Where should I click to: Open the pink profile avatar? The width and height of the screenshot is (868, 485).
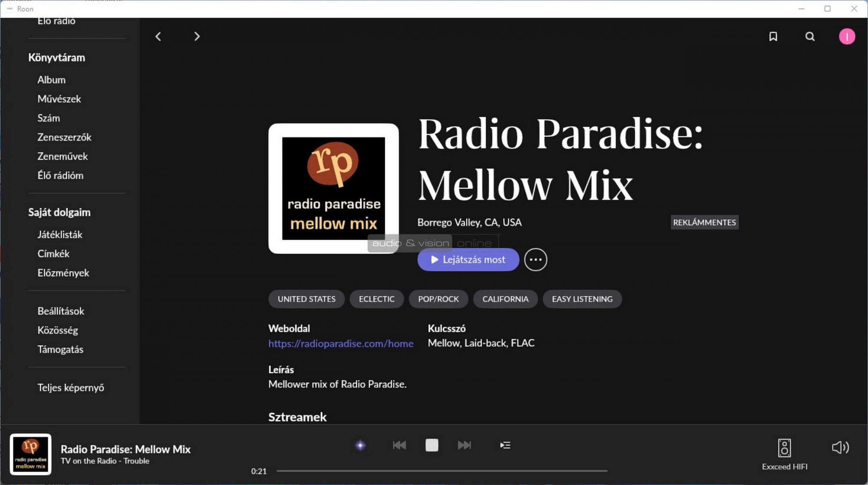coord(847,36)
